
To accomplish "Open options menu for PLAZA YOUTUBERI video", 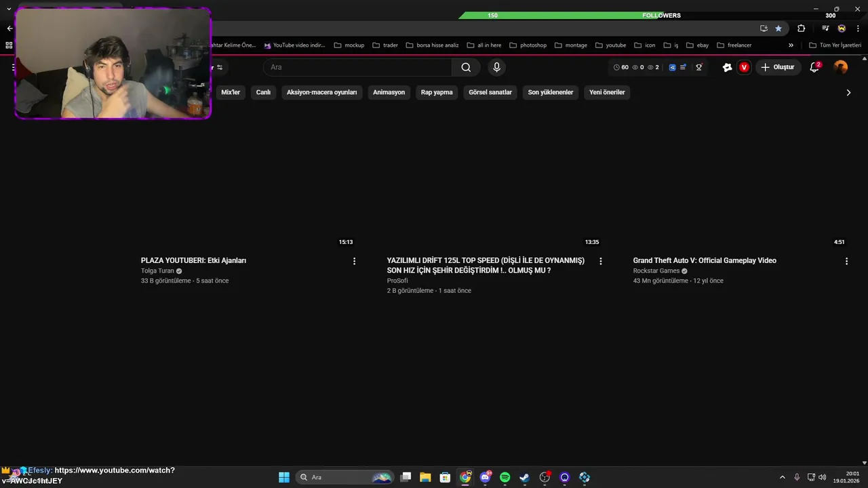I will [354, 261].
